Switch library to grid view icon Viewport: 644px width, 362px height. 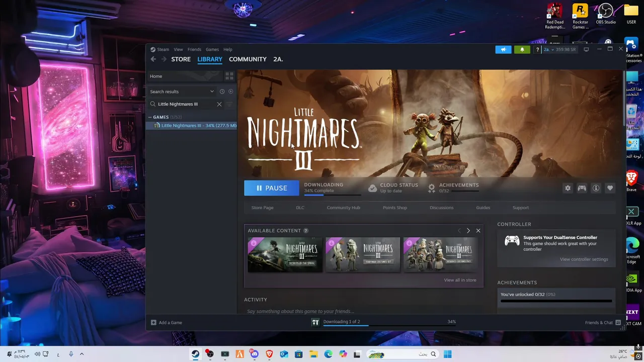(229, 76)
